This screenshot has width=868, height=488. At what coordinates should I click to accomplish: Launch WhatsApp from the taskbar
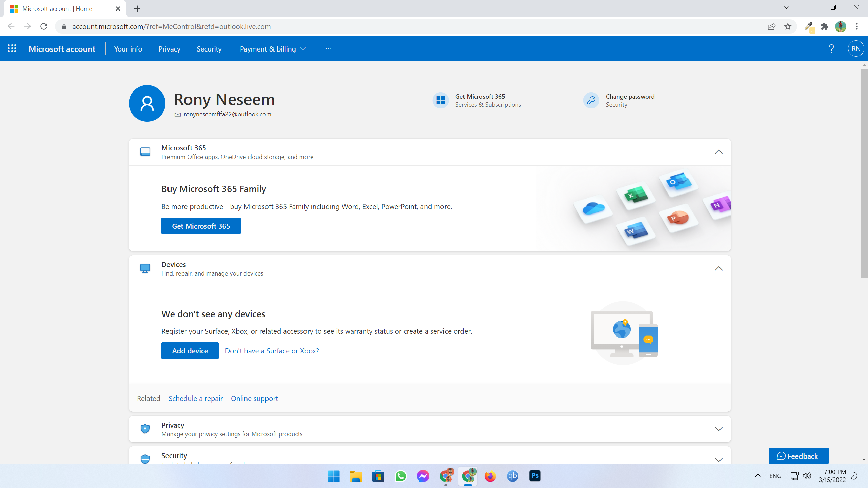[x=401, y=476]
